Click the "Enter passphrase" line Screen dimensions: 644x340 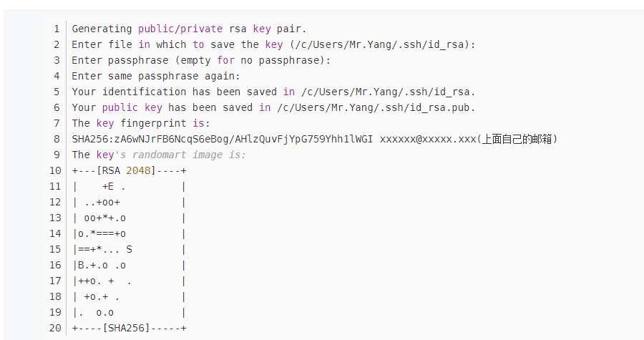click(x=201, y=60)
